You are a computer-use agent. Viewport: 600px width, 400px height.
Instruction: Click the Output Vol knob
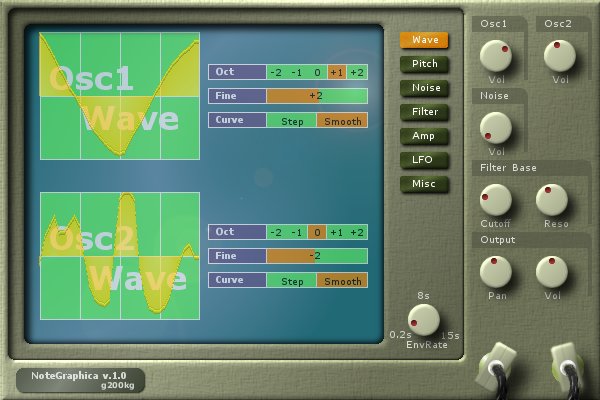[551, 270]
